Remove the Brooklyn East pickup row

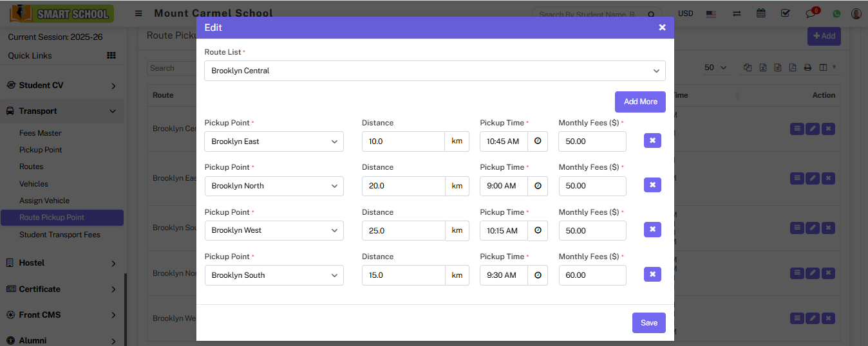point(652,141)
